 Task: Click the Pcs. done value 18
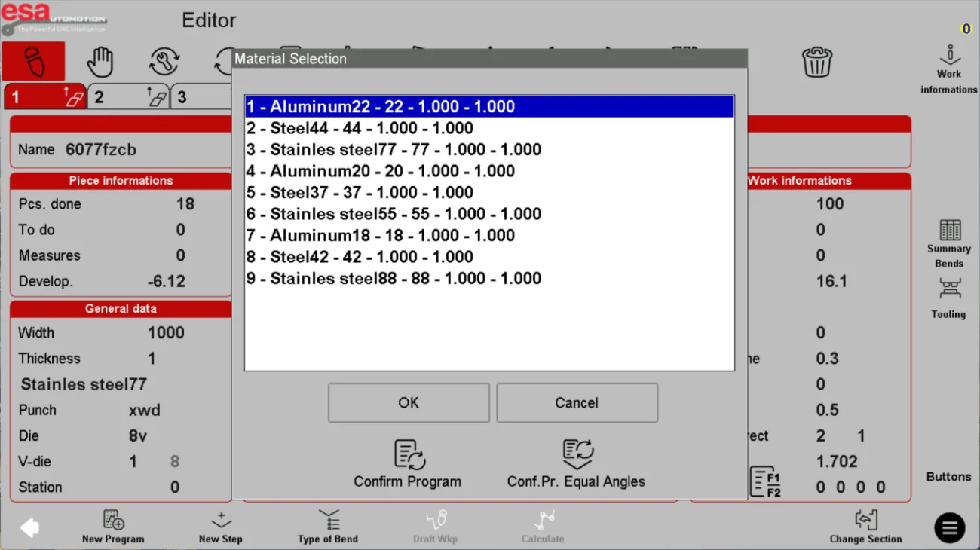[x=185, y=204]
